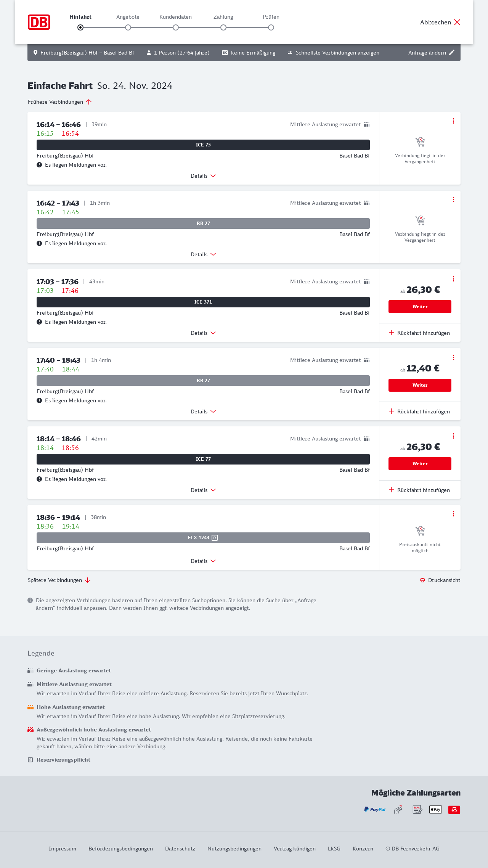
Task: Add Rückfahrt to the ICE 371 connection
Action: click(x=419, y=333)
